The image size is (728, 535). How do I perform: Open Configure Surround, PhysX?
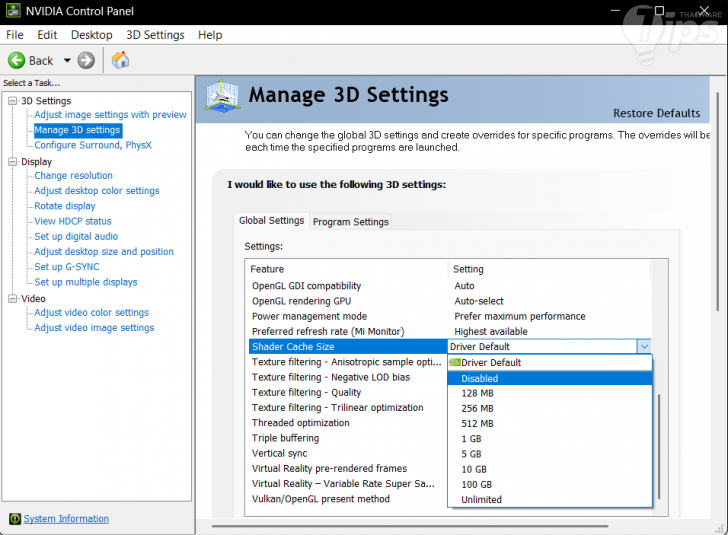click(93, 145)
